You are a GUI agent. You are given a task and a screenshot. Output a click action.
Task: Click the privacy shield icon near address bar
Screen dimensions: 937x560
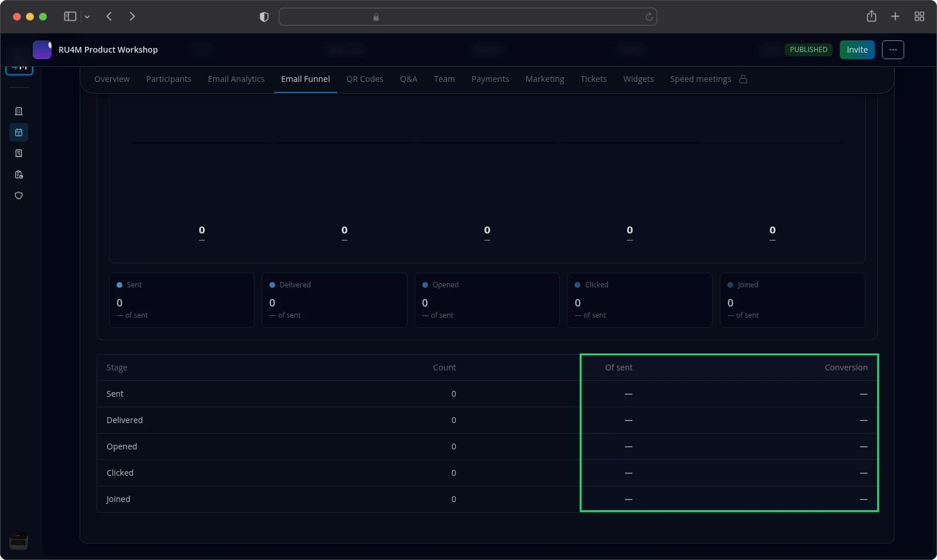(x=264, y=17)
